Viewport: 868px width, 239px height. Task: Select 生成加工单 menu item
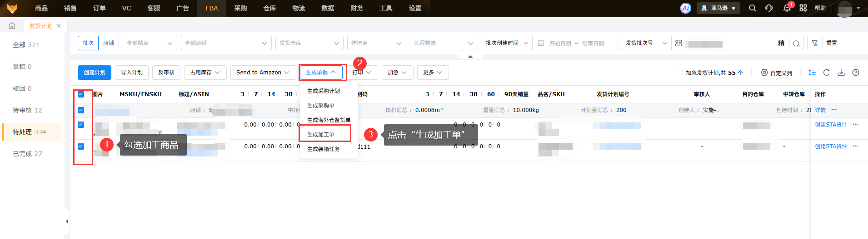(321, 135)
